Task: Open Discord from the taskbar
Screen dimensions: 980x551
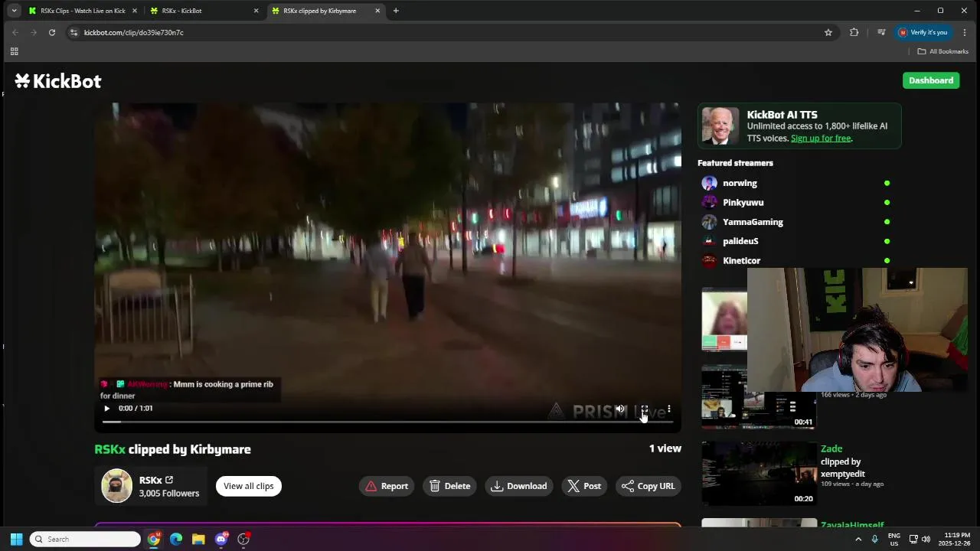Action: 221,539
